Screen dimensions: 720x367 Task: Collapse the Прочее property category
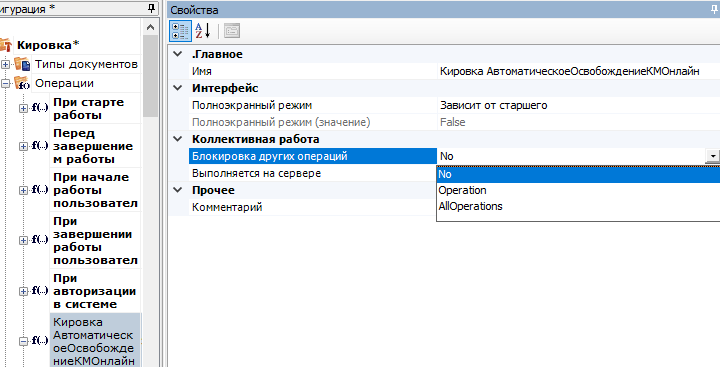pyautogui.click(x=178, y=190)
